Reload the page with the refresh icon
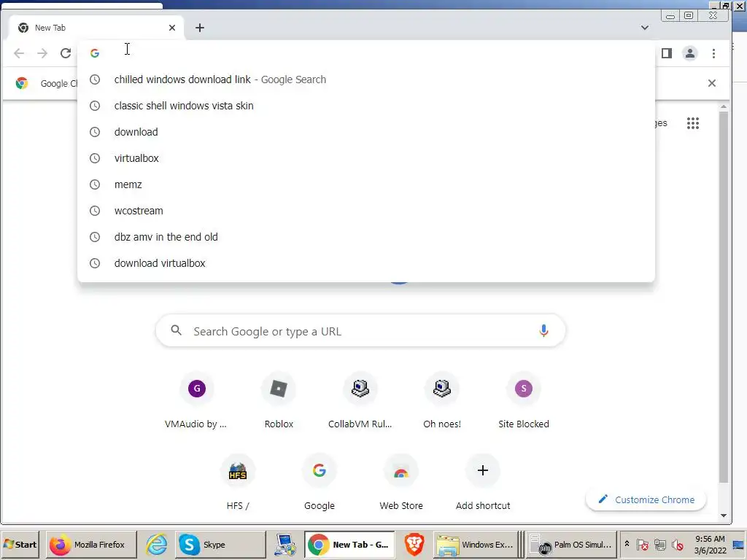Viewport: 747px width, 560px height. tap(66, 53)
